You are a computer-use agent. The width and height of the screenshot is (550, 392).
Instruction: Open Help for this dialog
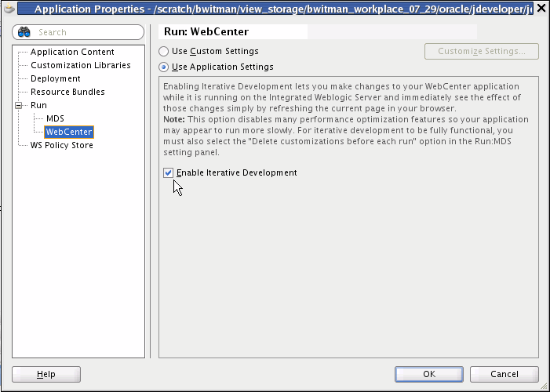pyautogui.click(x=46, y=374)
